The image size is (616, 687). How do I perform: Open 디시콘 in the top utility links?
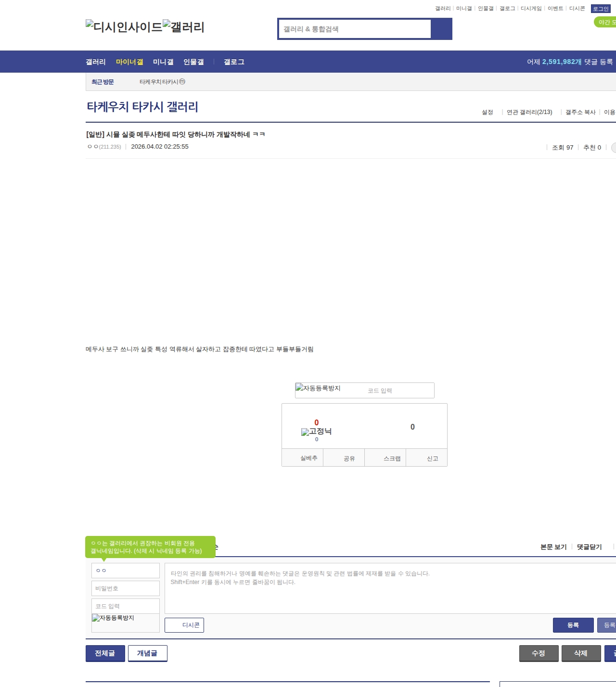[x=577, y=9]
